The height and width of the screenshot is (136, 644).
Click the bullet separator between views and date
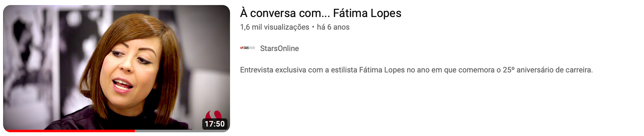click(313, 27)
